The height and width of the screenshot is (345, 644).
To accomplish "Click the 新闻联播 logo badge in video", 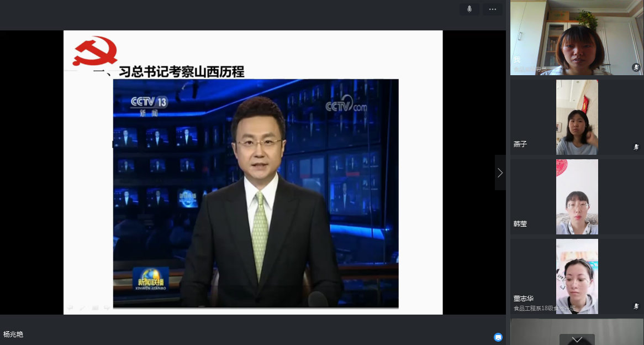I will pos(150,279).
